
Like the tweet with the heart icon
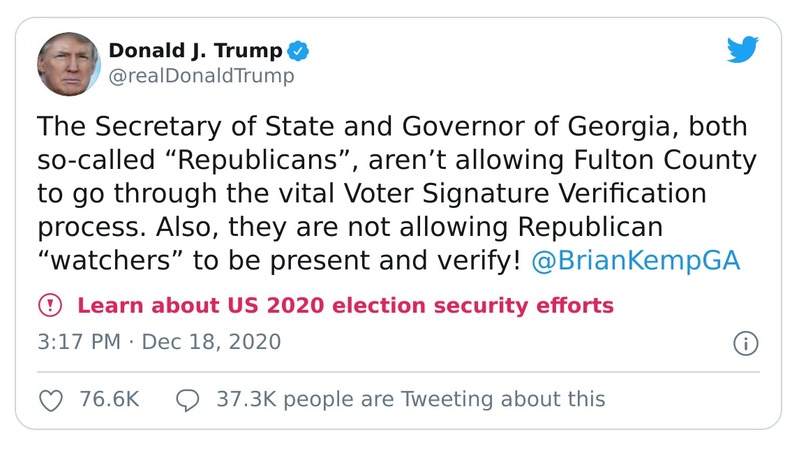(x=50, y=399)
